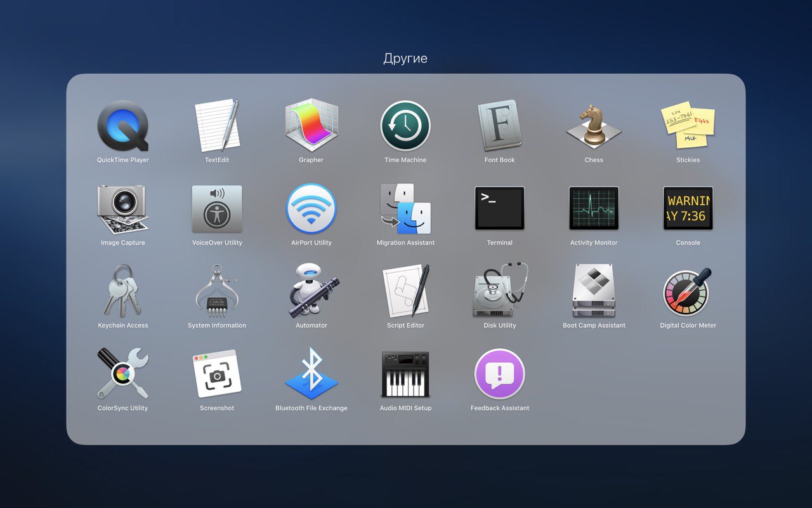The width and height of the screenshot is (812, 508).
Task: Open the Activity Monitor icon
Action: (x=594, y=208)
